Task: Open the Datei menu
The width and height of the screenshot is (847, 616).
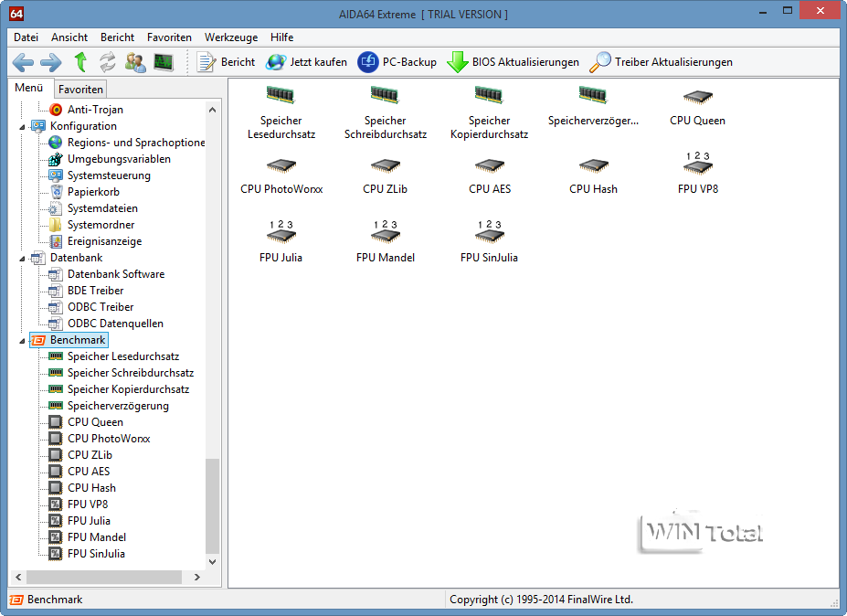Action: [x=26, y=37]
